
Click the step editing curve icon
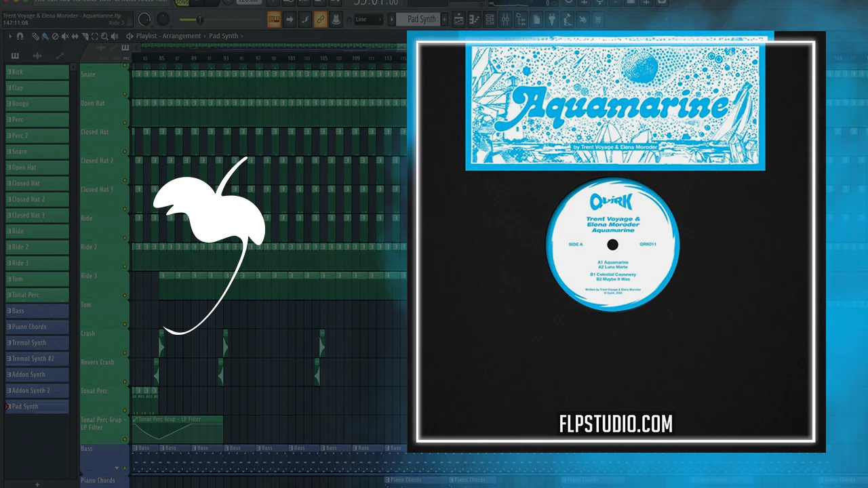click(305, 19)
